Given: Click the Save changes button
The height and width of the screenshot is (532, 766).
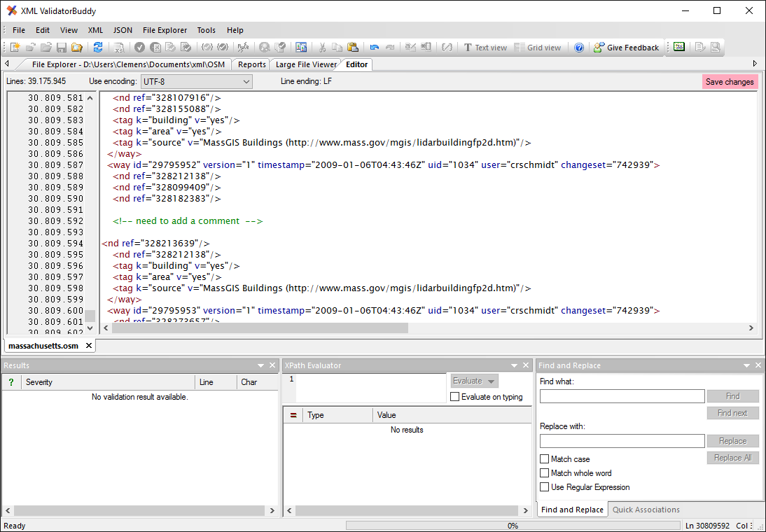Looking at the screenshot, I should tap(730, 82).
